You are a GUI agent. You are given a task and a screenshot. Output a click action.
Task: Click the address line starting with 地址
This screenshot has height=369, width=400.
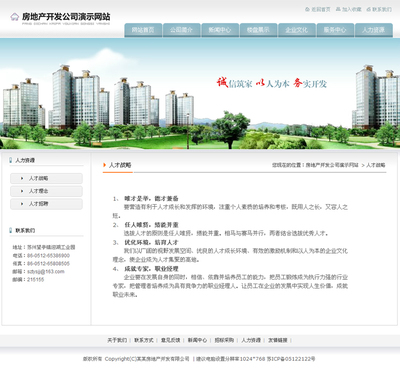[44, 247]
